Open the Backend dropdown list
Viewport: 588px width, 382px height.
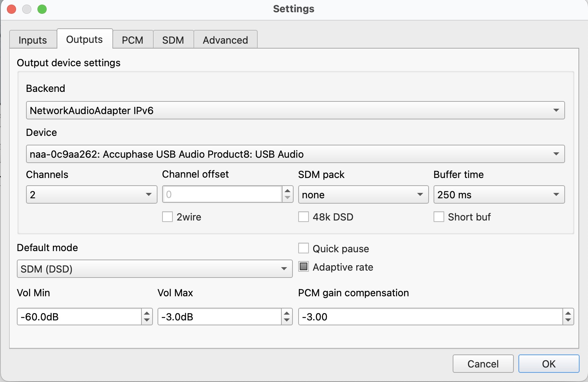[295, 110]
